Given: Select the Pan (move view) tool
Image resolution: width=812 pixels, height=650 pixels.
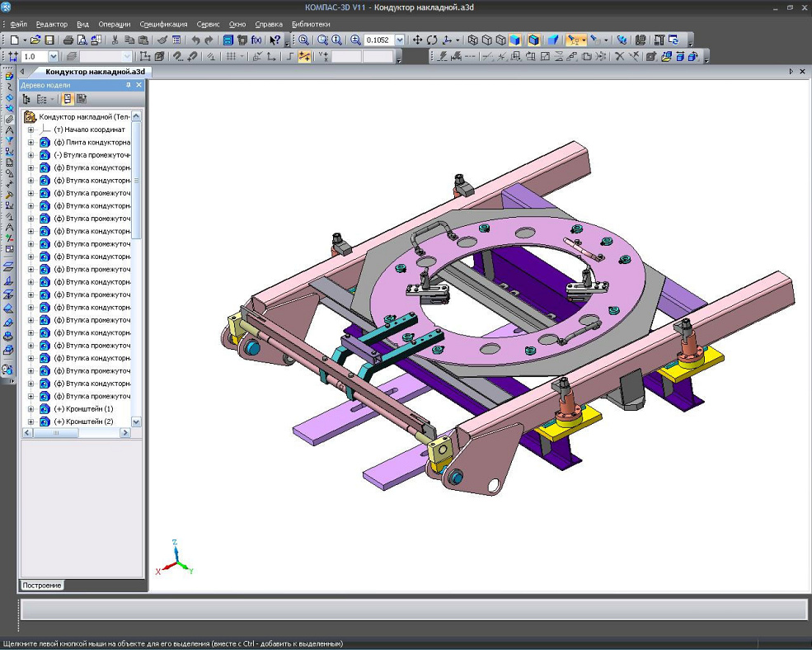Looking at the screenshot, I should pos(417,40).
